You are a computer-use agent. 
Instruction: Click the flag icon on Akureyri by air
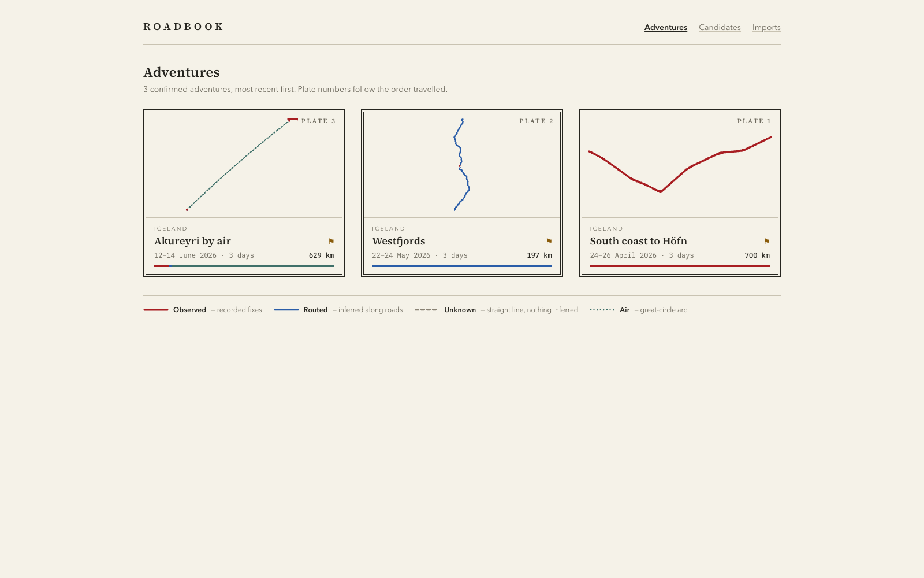pyautogui.click(x=331, y=242)
